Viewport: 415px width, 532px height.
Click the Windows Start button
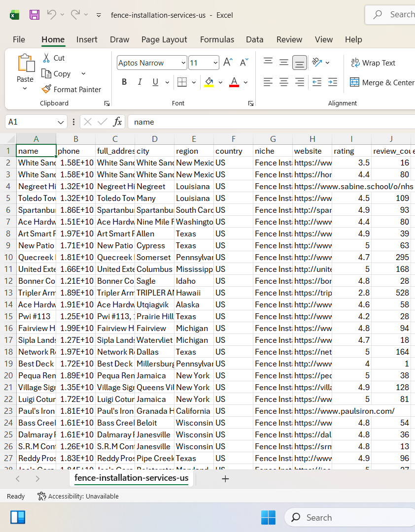[x=268, y=517]
